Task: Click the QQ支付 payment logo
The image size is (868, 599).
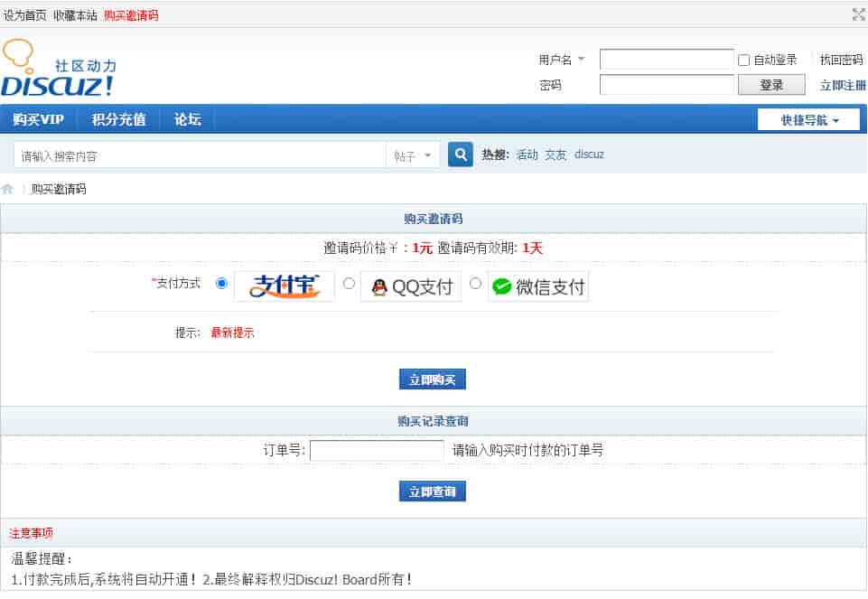Action: click(411, 286)
